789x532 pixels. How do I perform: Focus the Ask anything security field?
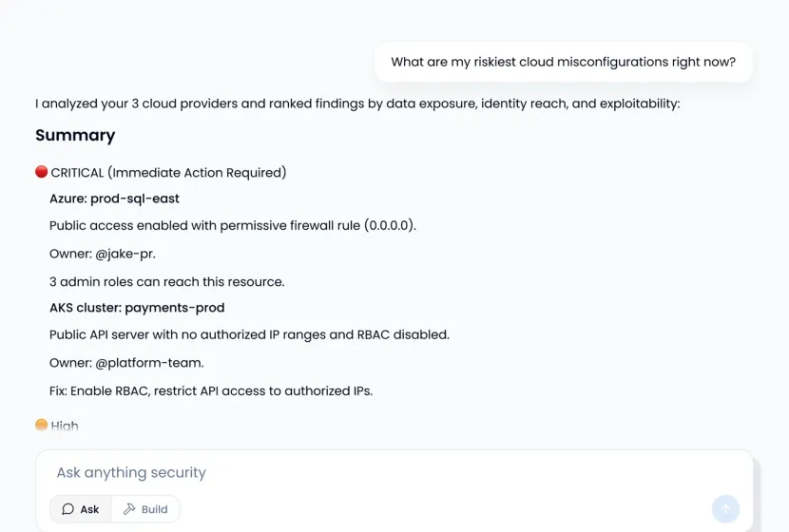[x=380, y=472]
